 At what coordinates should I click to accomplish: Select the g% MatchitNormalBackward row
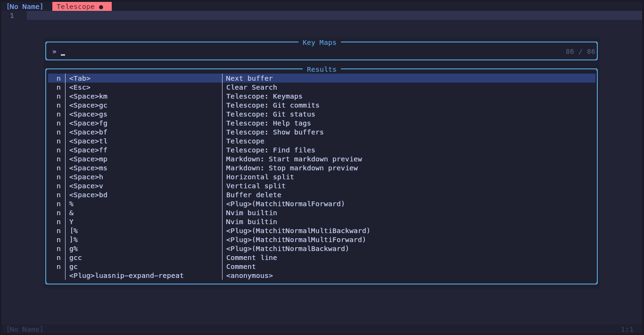point(322,249)
